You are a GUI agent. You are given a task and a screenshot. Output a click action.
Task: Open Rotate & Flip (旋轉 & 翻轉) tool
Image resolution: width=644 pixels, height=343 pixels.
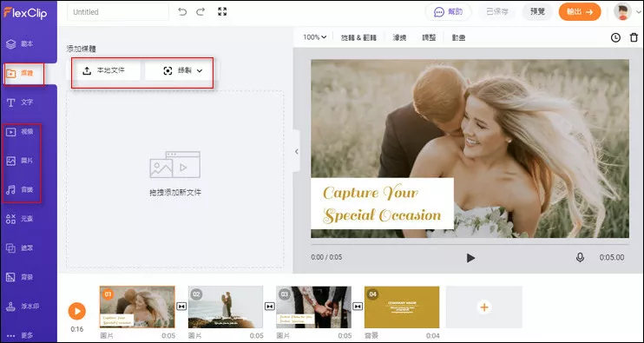tap(358, 38)
